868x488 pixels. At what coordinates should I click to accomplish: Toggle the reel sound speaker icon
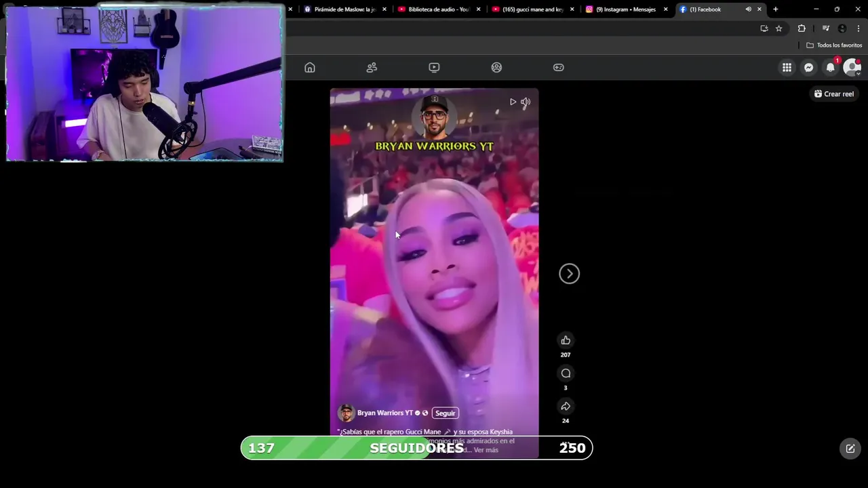click(526, 102)
